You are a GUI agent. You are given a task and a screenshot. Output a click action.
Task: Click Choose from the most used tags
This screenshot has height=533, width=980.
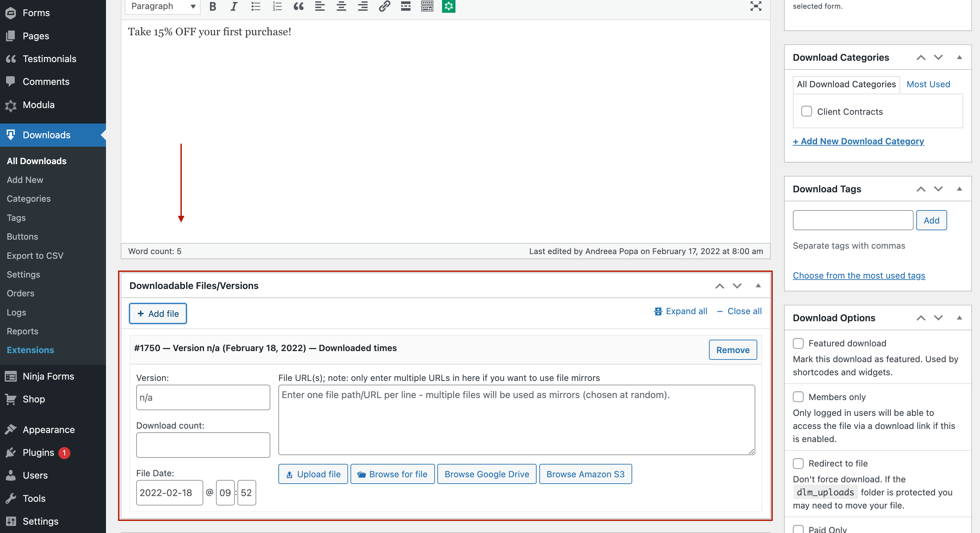coord(859,274)
